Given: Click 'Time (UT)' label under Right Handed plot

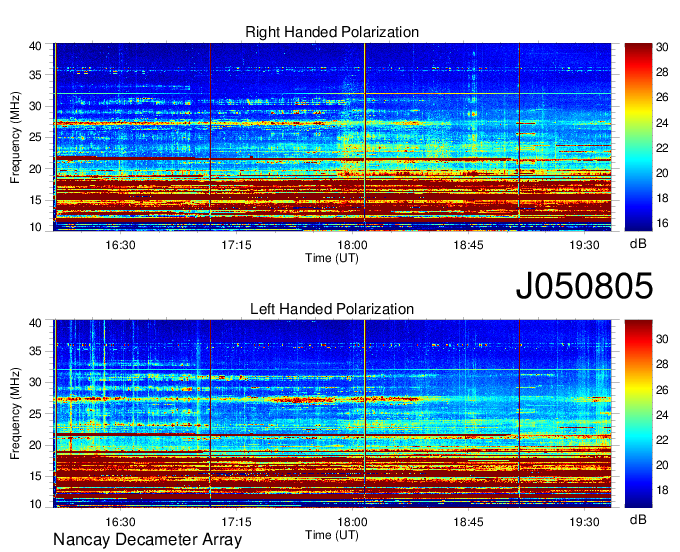Looking at the screenshot, I should coord(332,258).
